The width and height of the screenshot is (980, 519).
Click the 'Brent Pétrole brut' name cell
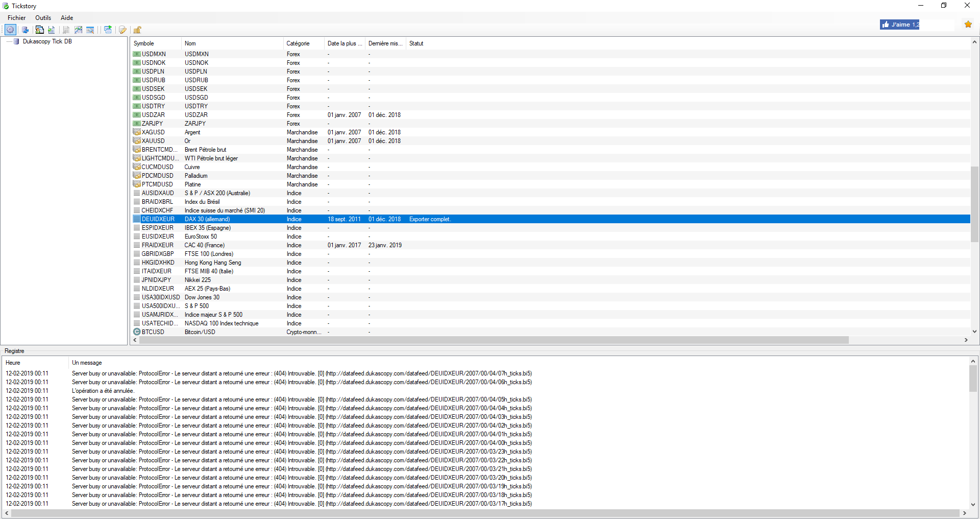[x=205, y=150]
